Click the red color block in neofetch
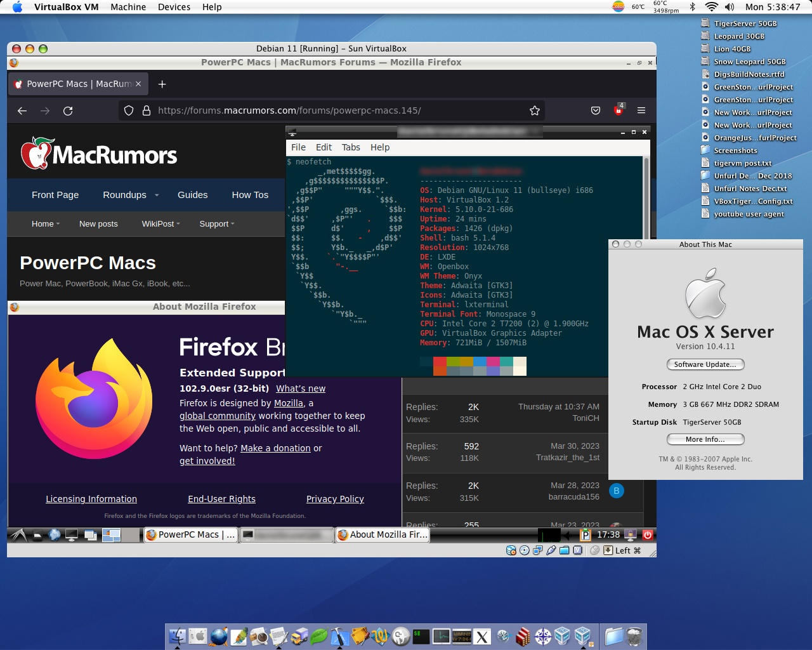 click(x=440, y=362)
